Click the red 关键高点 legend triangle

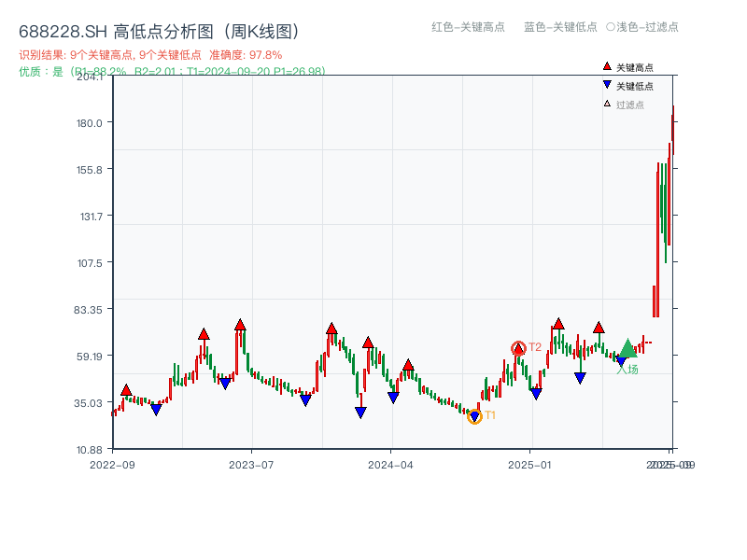(607, 66)
